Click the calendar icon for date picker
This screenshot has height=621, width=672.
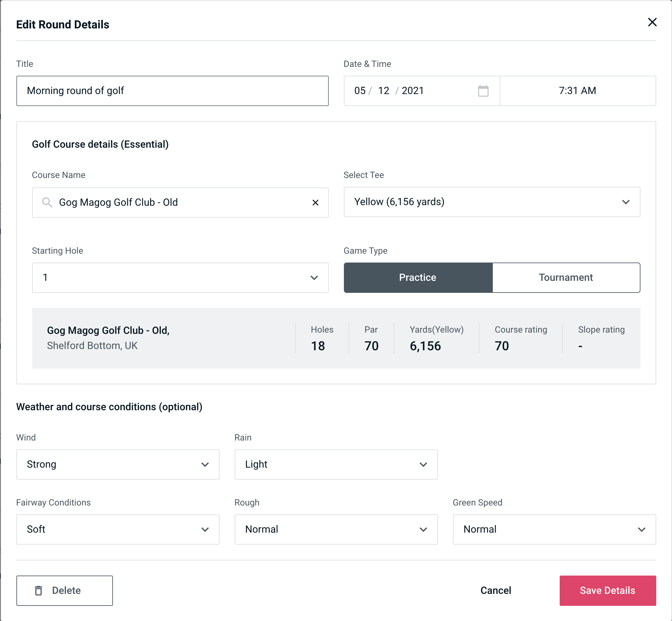pos(483,91)
